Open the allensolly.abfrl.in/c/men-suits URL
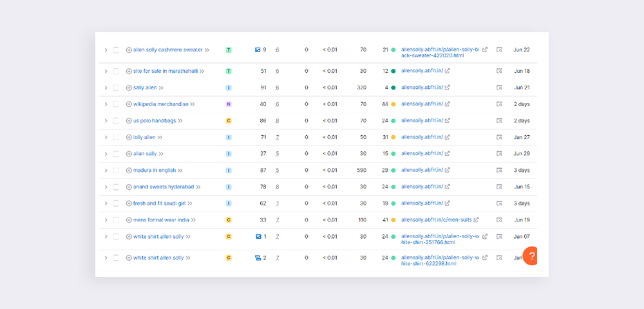This screenshot has height=309, width=644. coord(436,220)
